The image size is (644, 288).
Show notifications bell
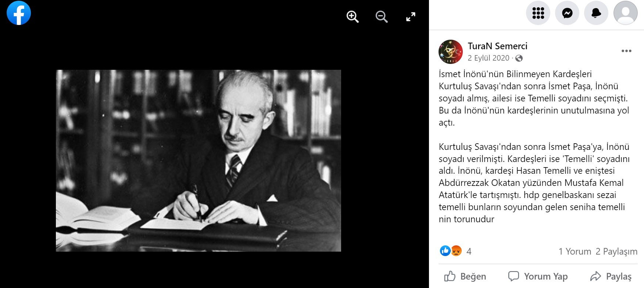(596, 13)
